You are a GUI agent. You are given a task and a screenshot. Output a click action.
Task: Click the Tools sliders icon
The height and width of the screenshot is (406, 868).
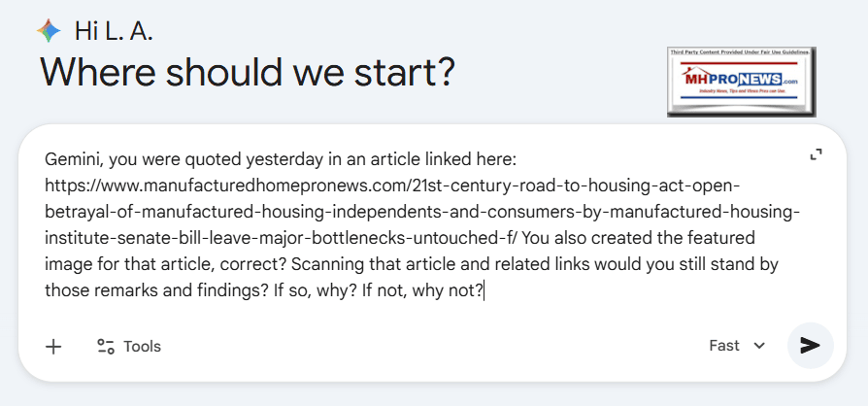click(106, 347)
